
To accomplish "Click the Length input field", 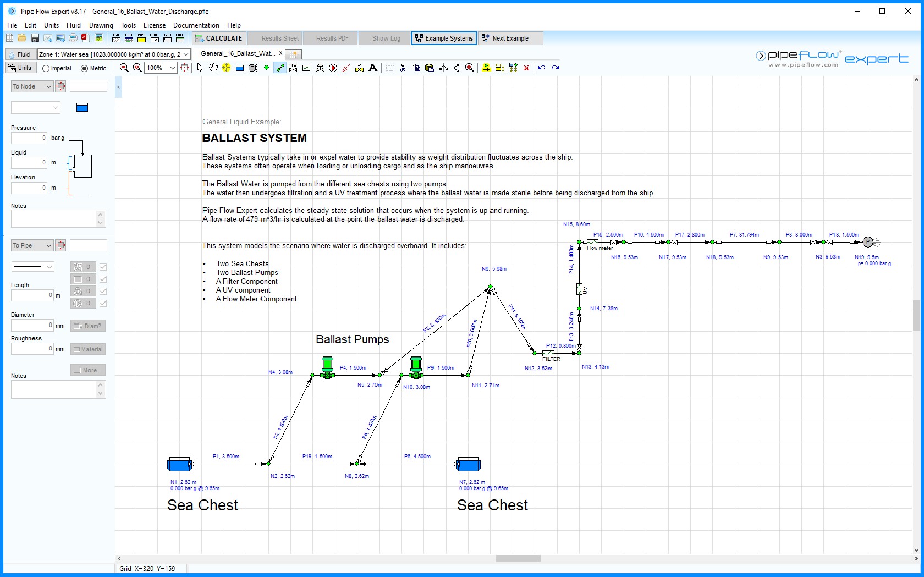I will point(32,295).
